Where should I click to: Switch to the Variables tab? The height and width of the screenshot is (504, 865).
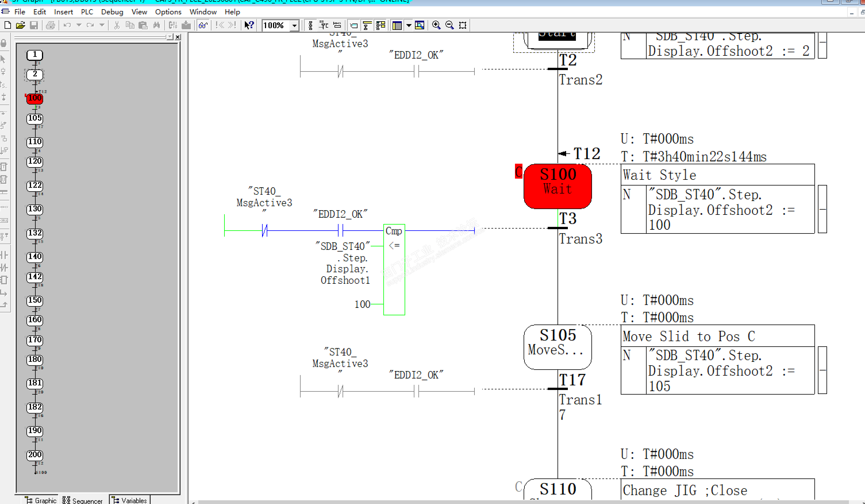[130, 500]
